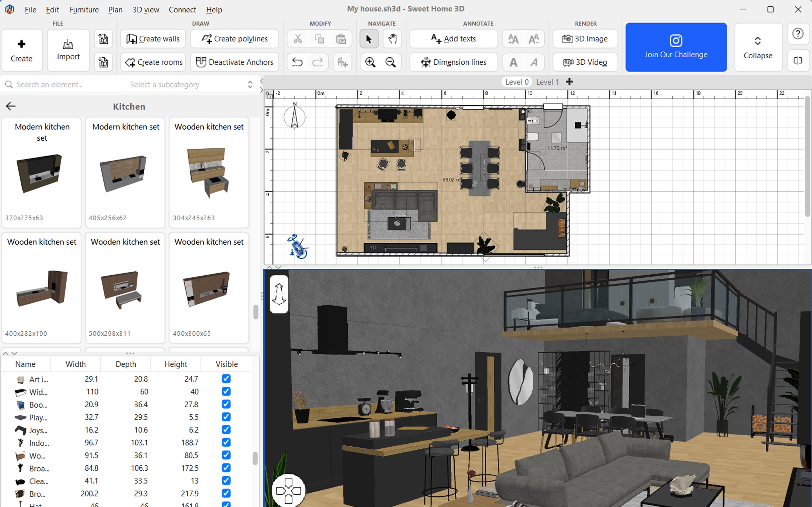Viewport: 812px width, 507px height.
Task: Toggle visibility of the Playmat item
Action: click(x=226, y=417)
